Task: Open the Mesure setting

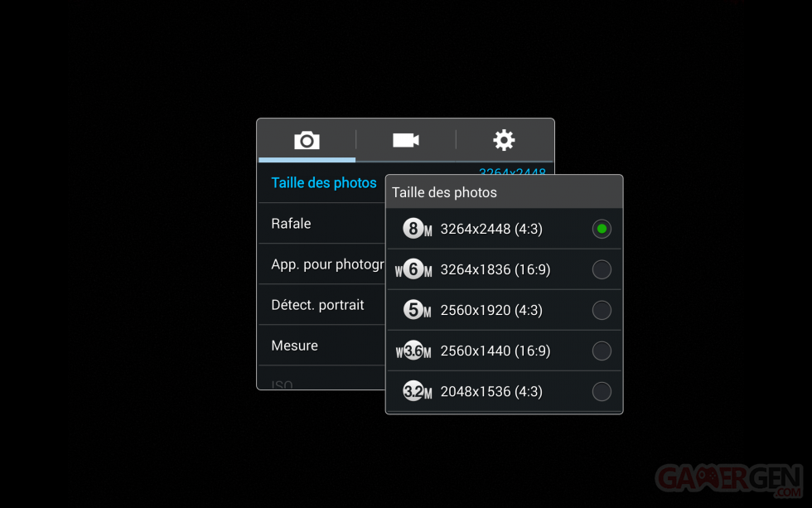Action: point(294,345)
